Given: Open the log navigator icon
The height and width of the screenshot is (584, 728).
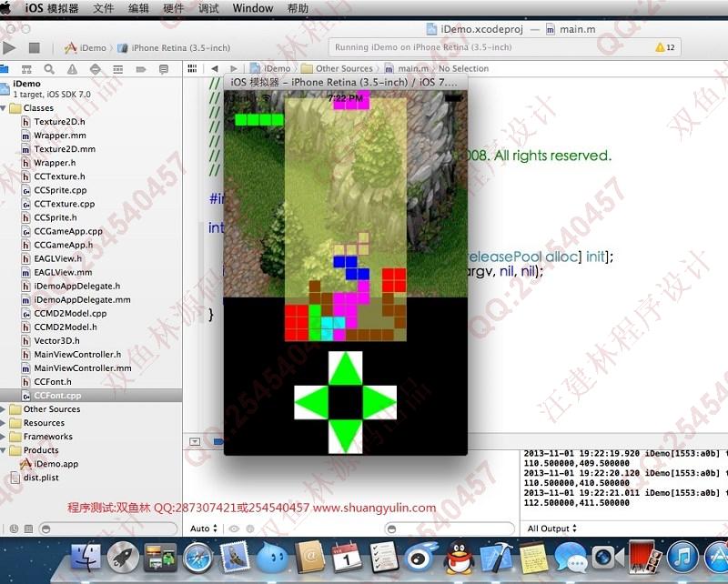Looking at the screenshot, I should tap(164, 69).
